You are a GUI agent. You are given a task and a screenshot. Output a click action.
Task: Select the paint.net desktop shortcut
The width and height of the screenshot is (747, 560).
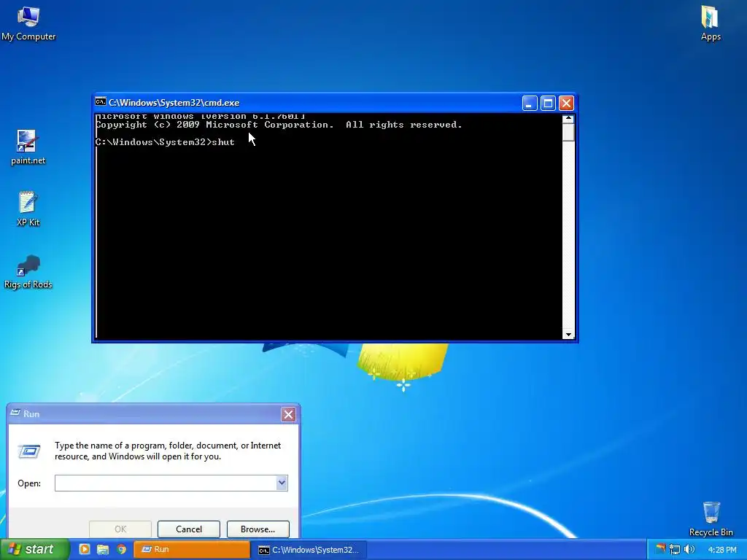28,147
